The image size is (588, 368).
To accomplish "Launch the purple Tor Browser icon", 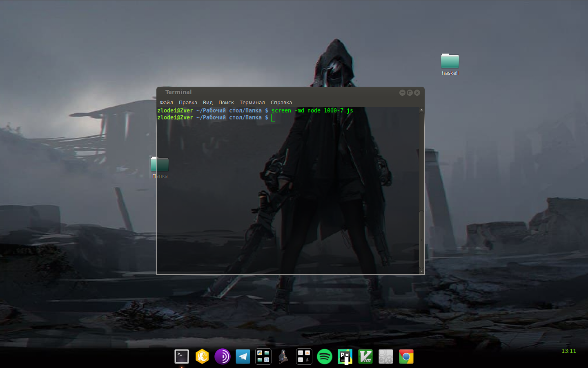I will 223,357.
